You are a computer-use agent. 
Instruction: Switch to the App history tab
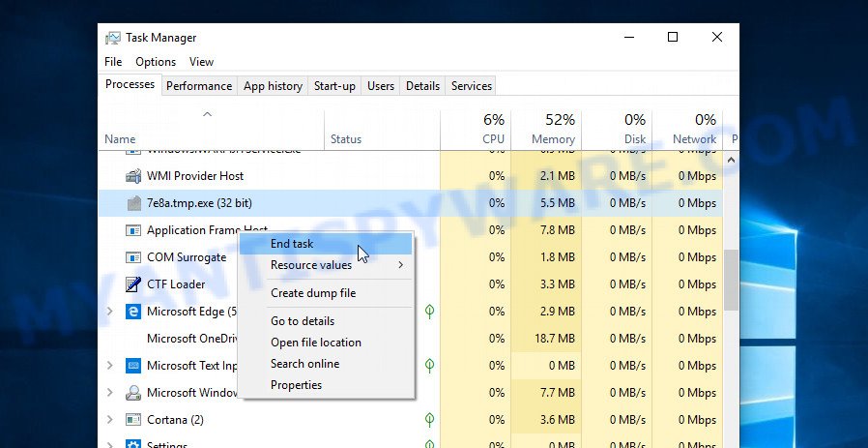[x=273, y=86]
